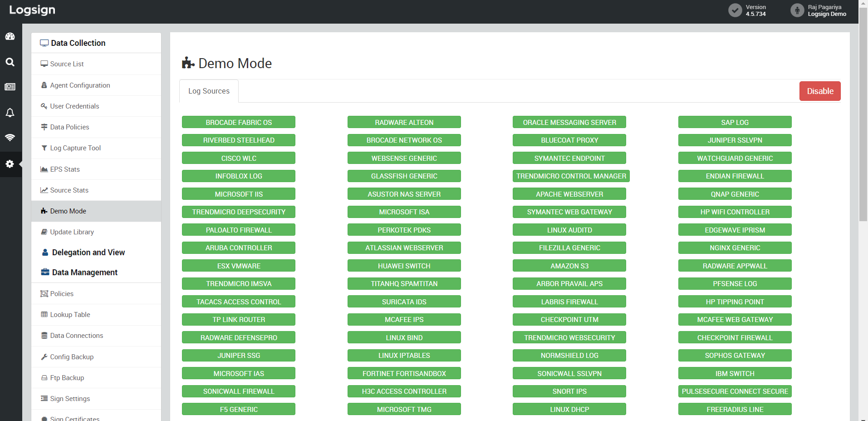Open the reports newspaper icon in sidebar
868x421 pixels.
pos(10,87)
